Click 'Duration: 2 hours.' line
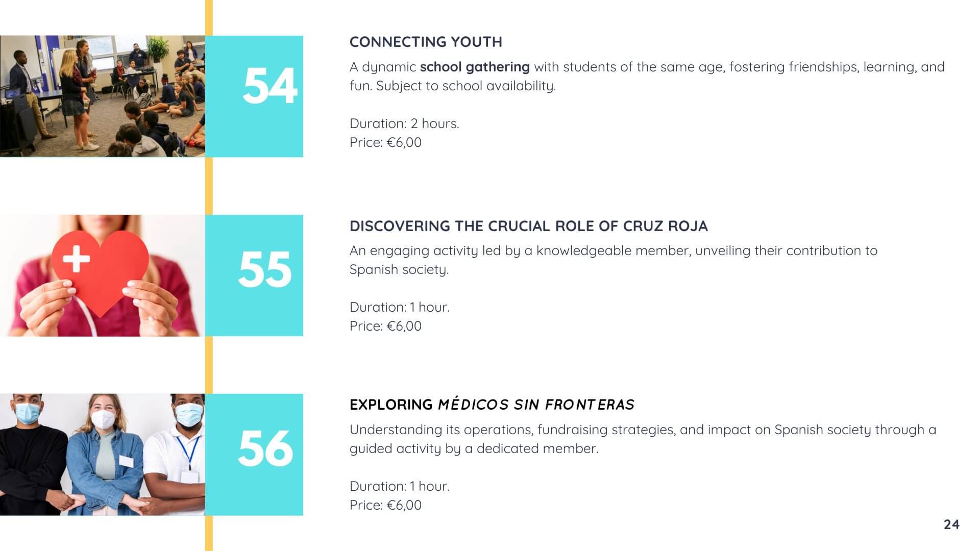The image size is (980, 551). tap(404, 123)
